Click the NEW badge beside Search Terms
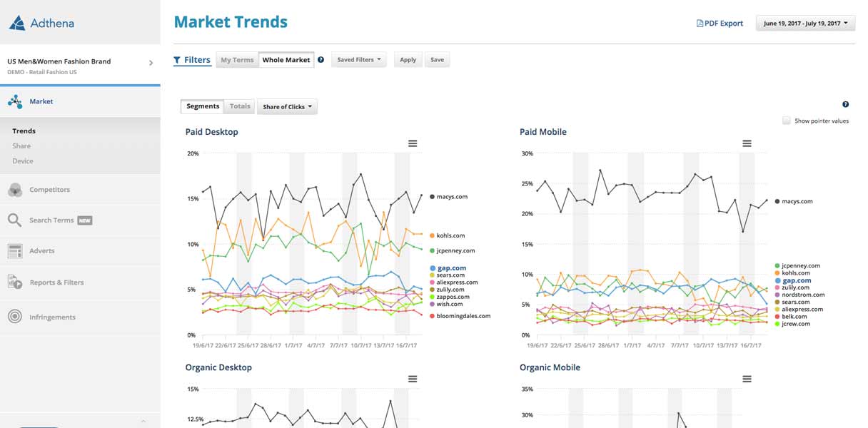 pyautogui.click(x=84, y=220)
